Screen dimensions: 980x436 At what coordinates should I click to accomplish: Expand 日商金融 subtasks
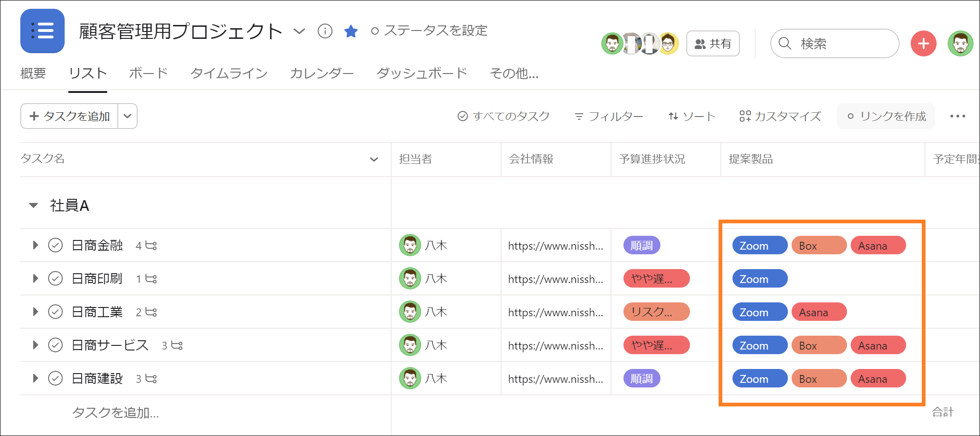coord(35,245)
